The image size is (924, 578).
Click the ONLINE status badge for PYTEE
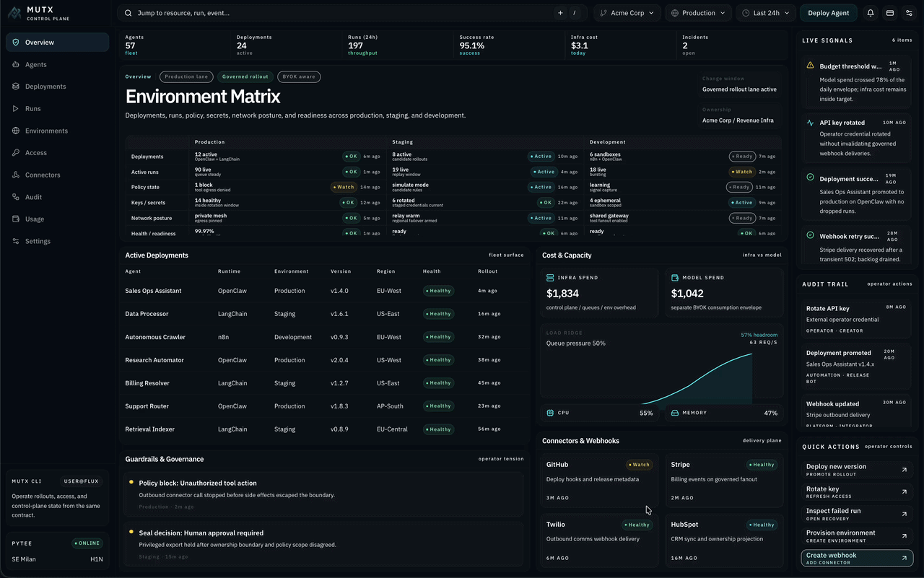(x=88, y=543)
